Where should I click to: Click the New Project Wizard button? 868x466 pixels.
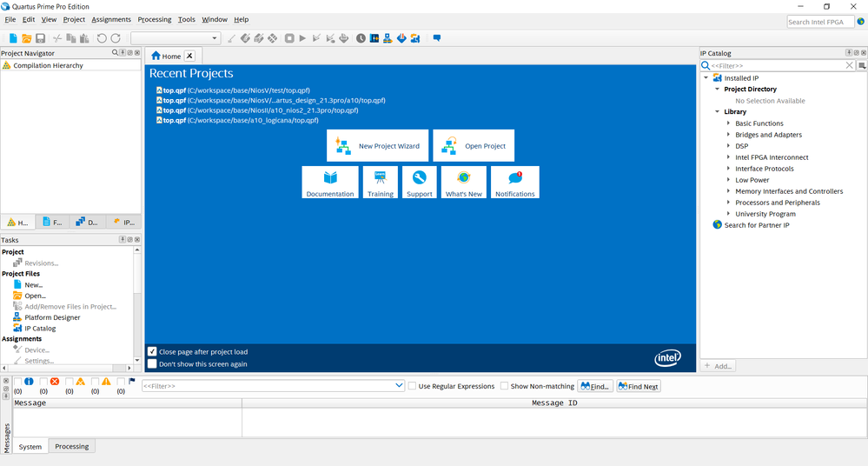(x=378, y=146)
